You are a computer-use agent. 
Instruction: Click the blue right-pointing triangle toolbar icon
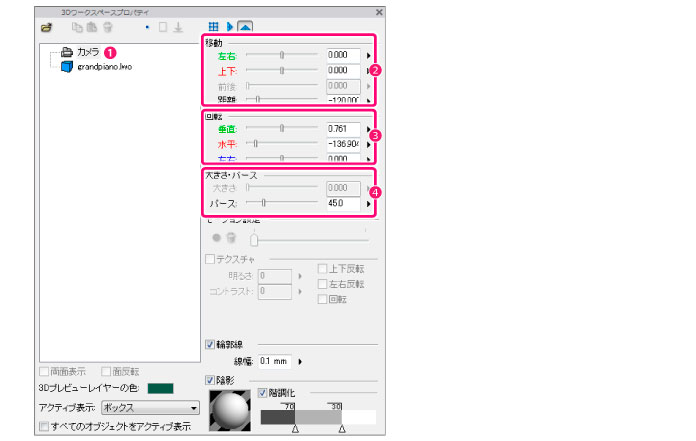click(229, 27)
